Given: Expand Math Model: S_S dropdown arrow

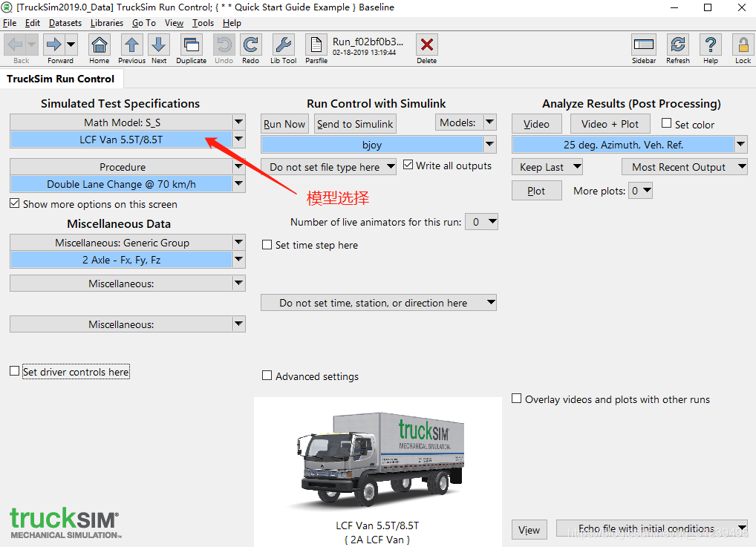Looking at the screenshot, I should click(x=239, y=122).
